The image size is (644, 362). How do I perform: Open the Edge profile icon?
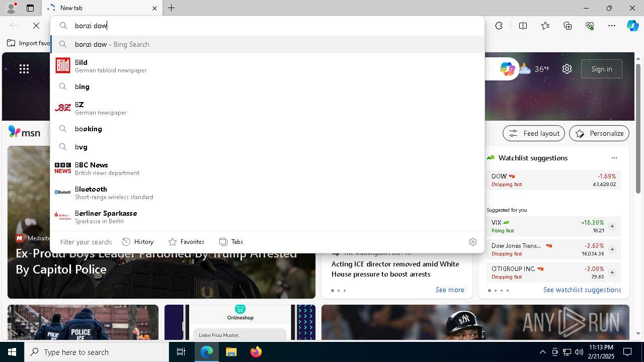[11, 8]
